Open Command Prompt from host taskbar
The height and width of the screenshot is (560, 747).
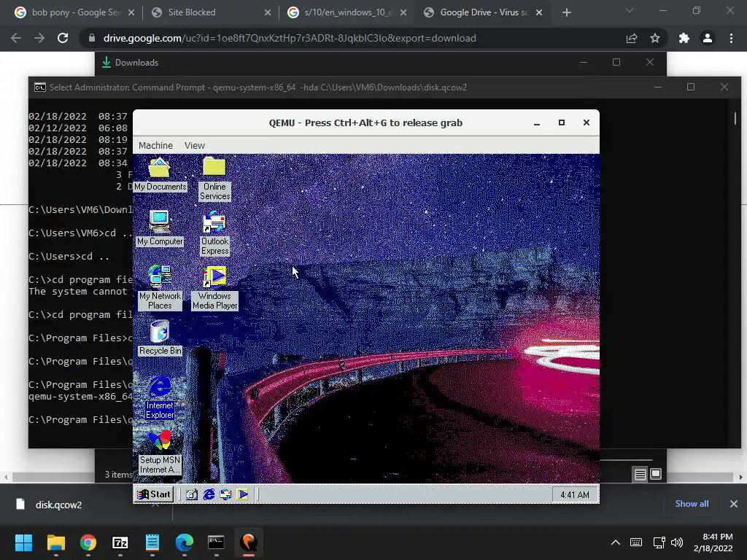pos(216,542)
